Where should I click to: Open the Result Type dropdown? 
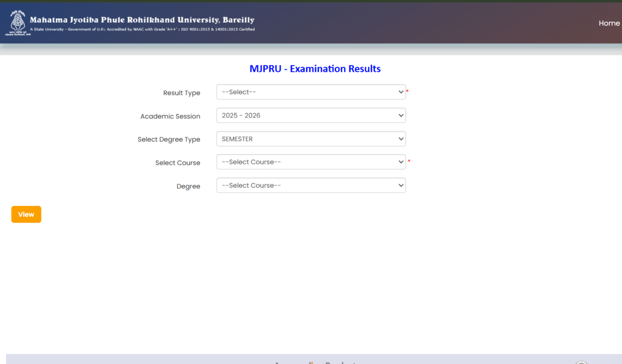[311, 92]
